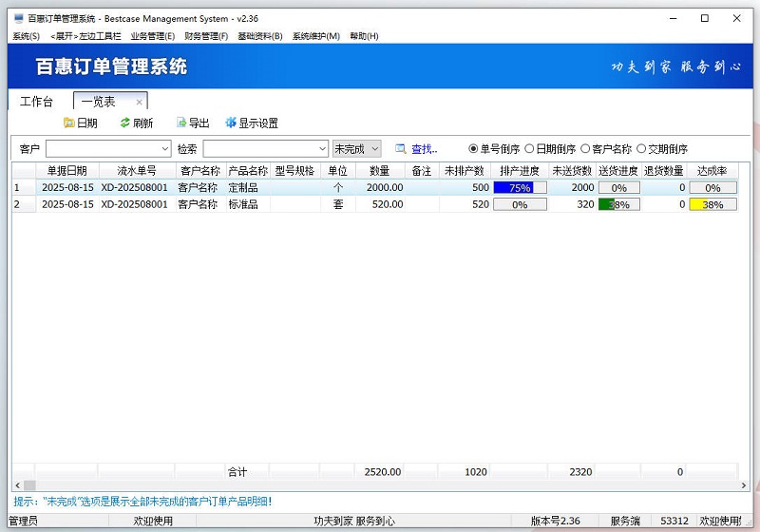760x532 pixels.
Task: Click the 导出 export icon
Action: click(x=181, y=123)
